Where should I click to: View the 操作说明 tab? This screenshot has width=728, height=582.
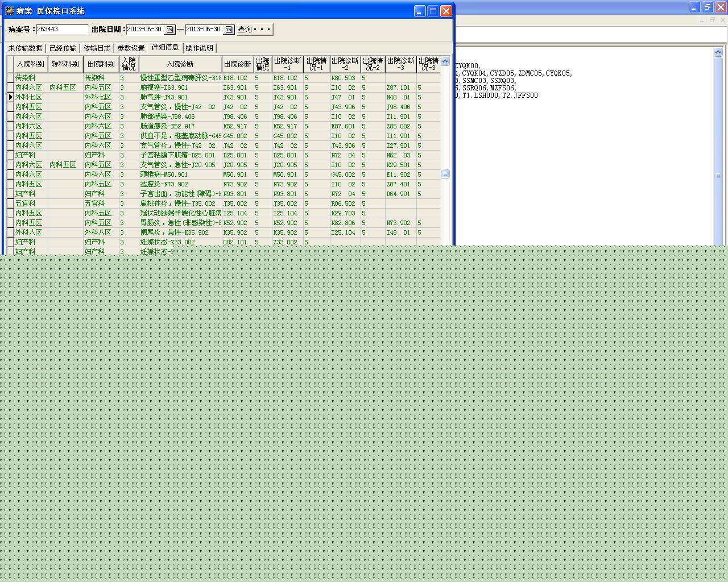point(200,48)
